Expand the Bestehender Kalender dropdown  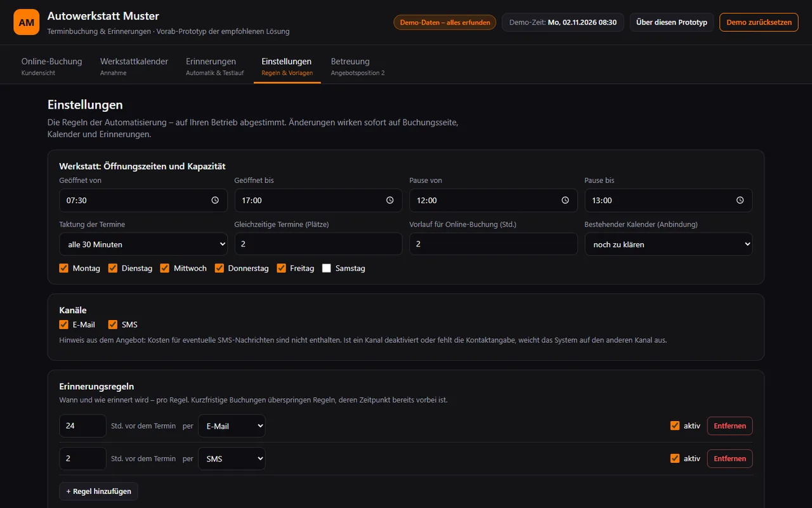(x=669, y=244)
